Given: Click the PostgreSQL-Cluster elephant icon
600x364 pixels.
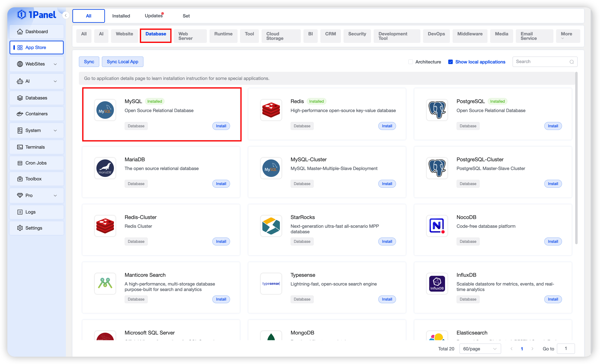Looking at the screenshot, I should pyautogui.click(x=437, y=168).
